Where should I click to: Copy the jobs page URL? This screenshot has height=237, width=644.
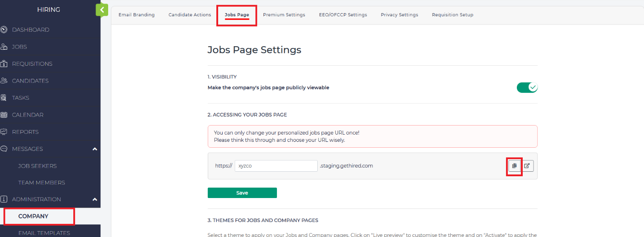[514, 166]
